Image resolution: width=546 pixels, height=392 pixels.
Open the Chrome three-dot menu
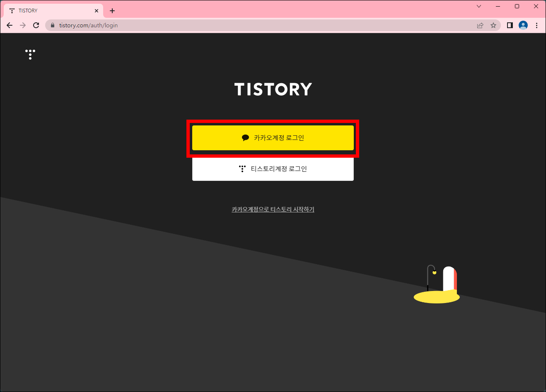[x=536, y=25]
